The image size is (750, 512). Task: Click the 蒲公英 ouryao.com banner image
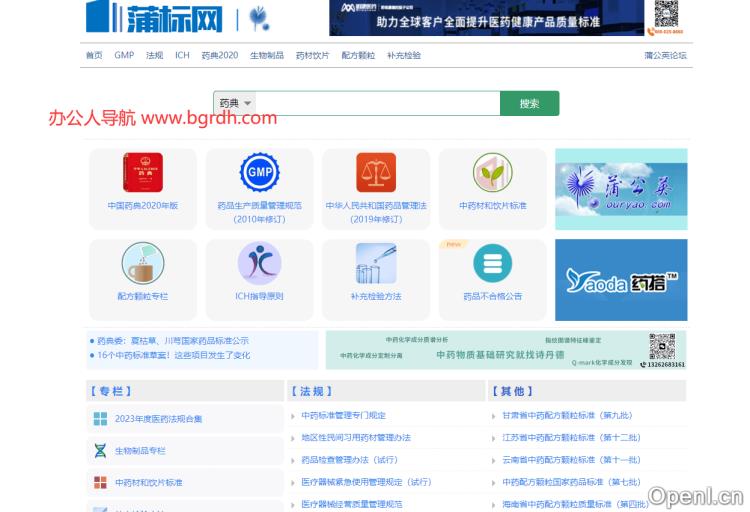click(621, 189)
